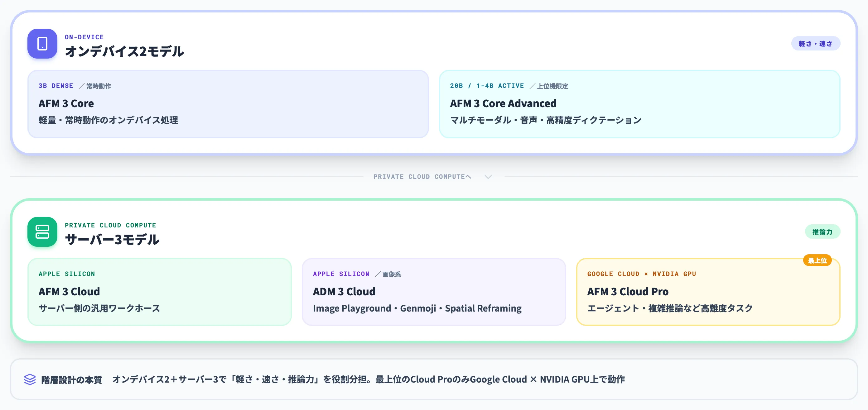Screen dimensions: 868x410
Task: Click the purple on-device tablet icon
Action: point(42,44)
